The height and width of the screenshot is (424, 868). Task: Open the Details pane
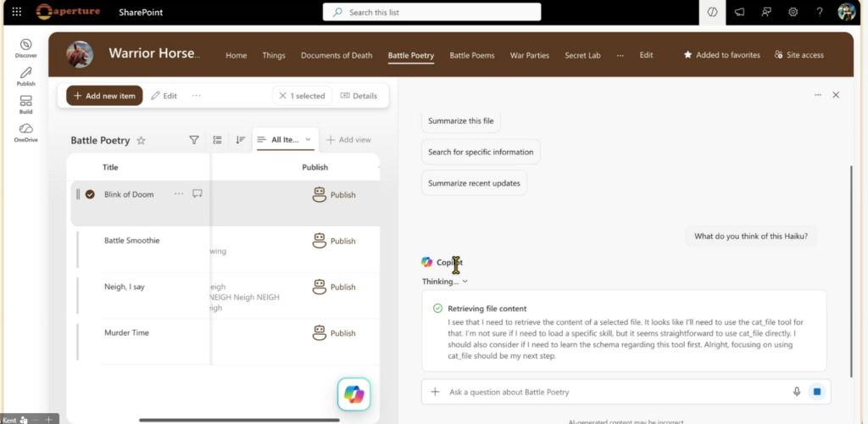click(359, 96)
